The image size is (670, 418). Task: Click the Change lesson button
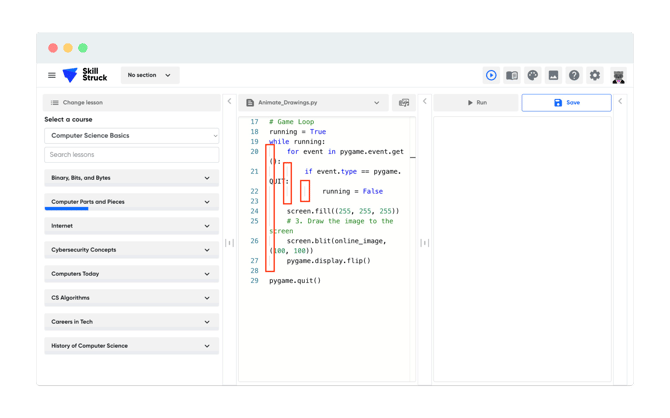pyautogui.click(x=132, y=103)
